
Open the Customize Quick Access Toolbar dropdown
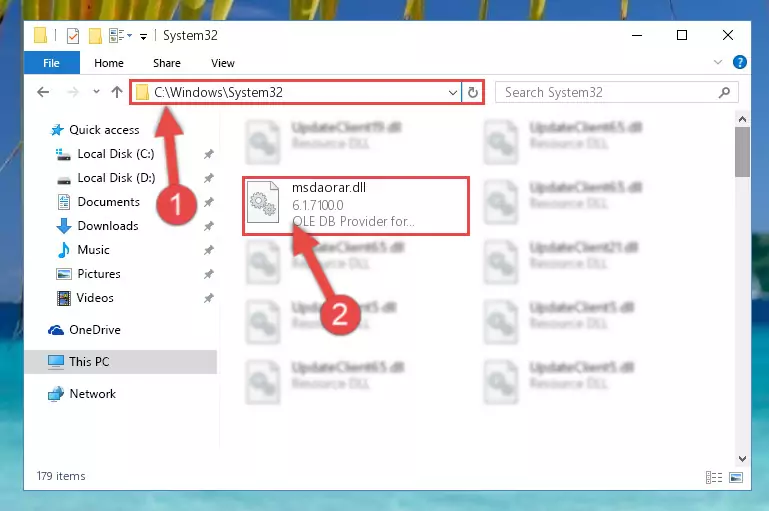pos(143,36)
